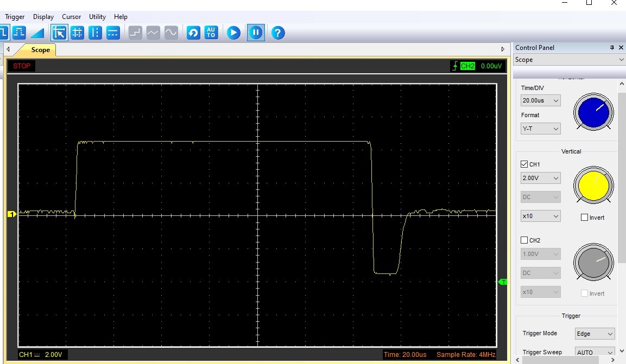Select the horizontal cursor lines icon
Image resolution: width=626 pixels, height=364 pixels.
[113, 33]
